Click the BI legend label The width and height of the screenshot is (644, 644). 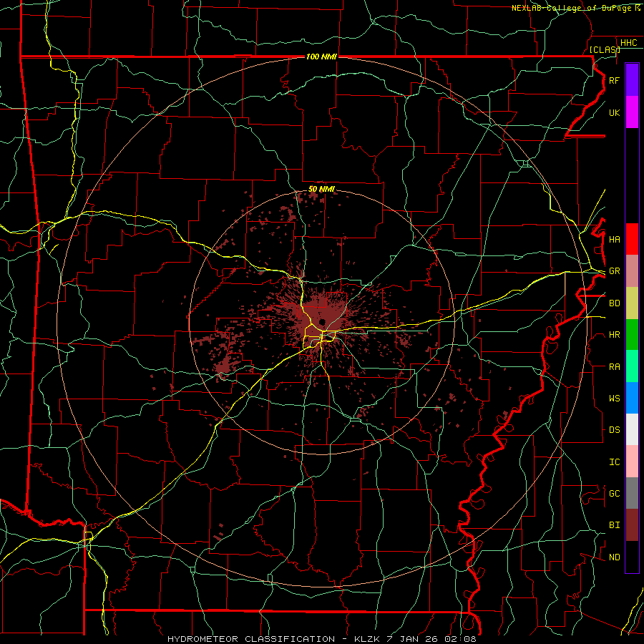614,525
